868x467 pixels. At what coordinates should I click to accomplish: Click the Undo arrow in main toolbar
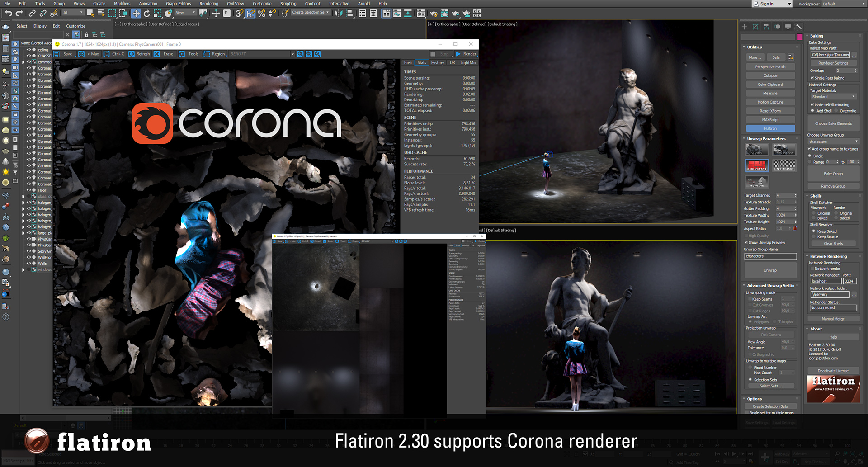pyautogui.click(x=8, y=14)
